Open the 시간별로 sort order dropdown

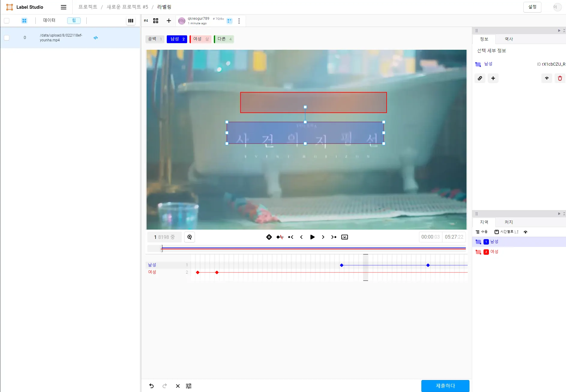(507, 232)
